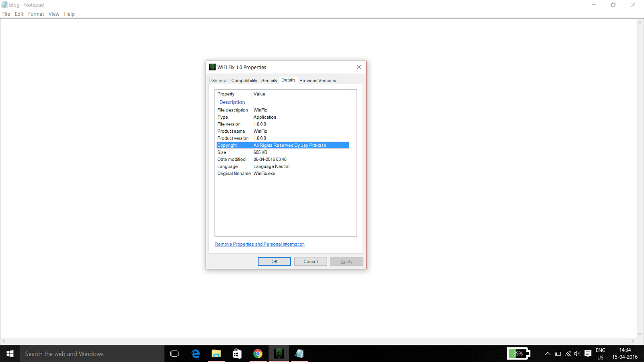Image resolution: width=644 pixels, height=362 pixels.
Task: Click the battery percentage indicator widget
Action: click(518, 354)
